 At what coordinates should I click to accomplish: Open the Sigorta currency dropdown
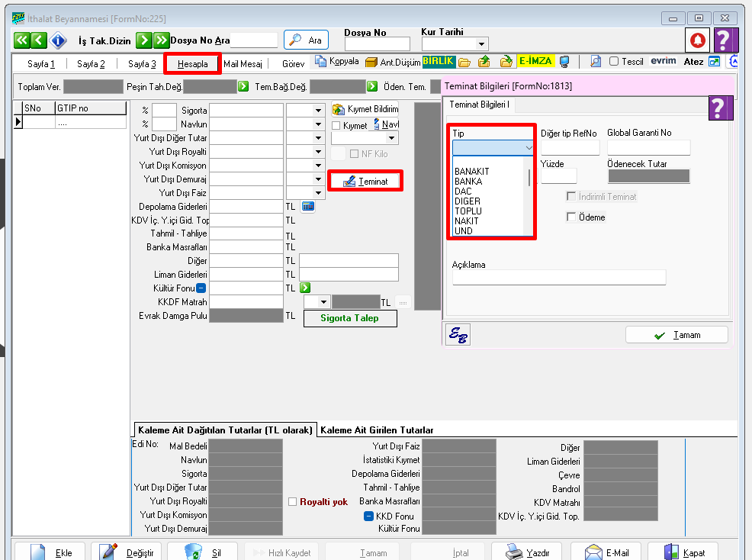click(x=318, y=110)
